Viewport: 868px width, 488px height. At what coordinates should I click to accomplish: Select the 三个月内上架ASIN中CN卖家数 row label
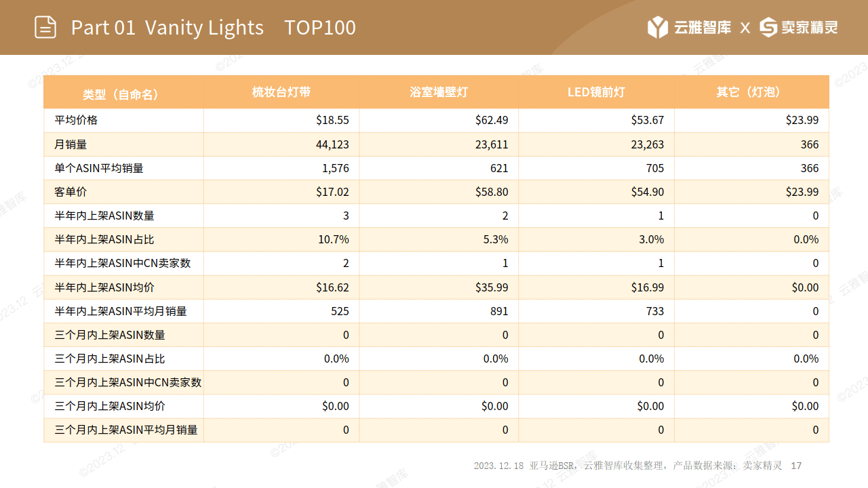coord(128,382)
